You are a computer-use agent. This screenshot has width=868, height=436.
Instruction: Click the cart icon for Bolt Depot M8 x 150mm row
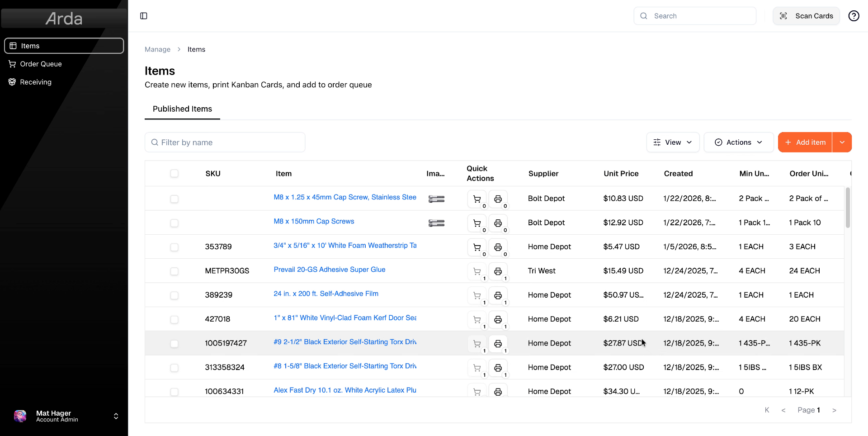(477, 223)
